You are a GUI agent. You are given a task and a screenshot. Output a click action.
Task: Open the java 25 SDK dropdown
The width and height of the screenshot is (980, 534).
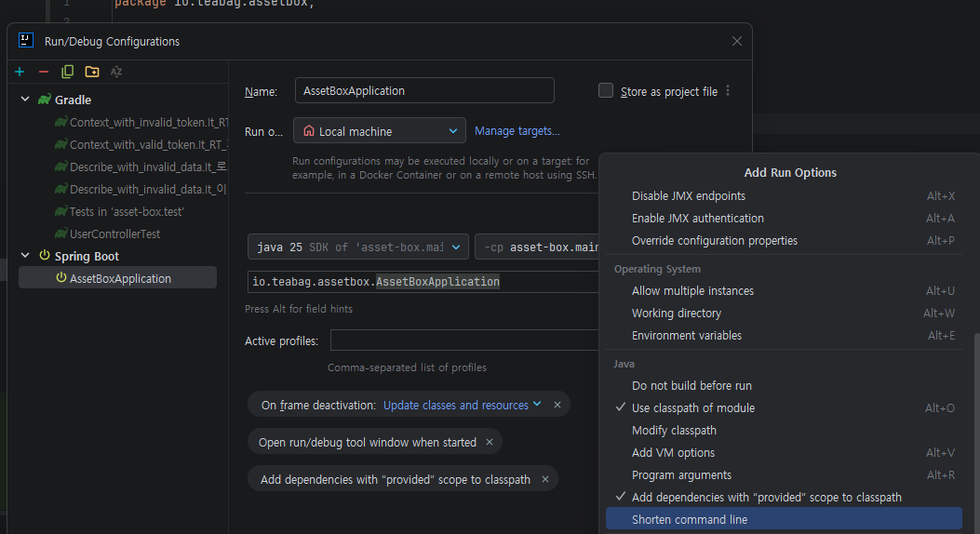pos(358,247)
